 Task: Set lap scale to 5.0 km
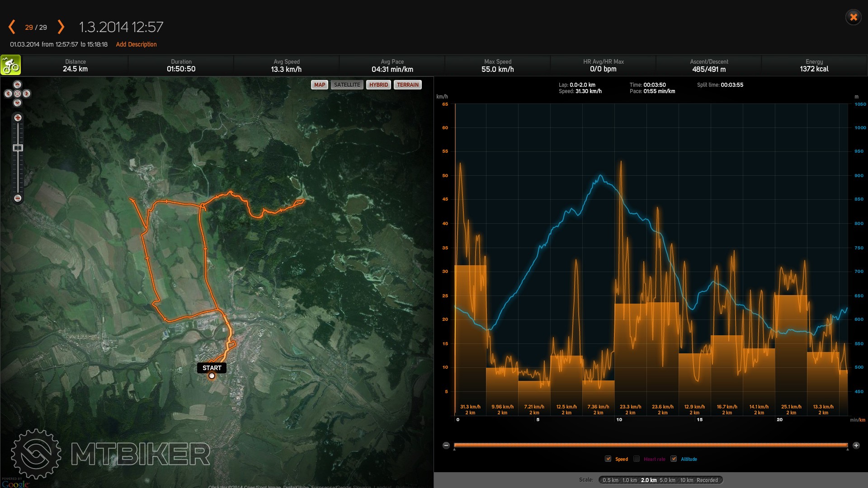point(667,480)
